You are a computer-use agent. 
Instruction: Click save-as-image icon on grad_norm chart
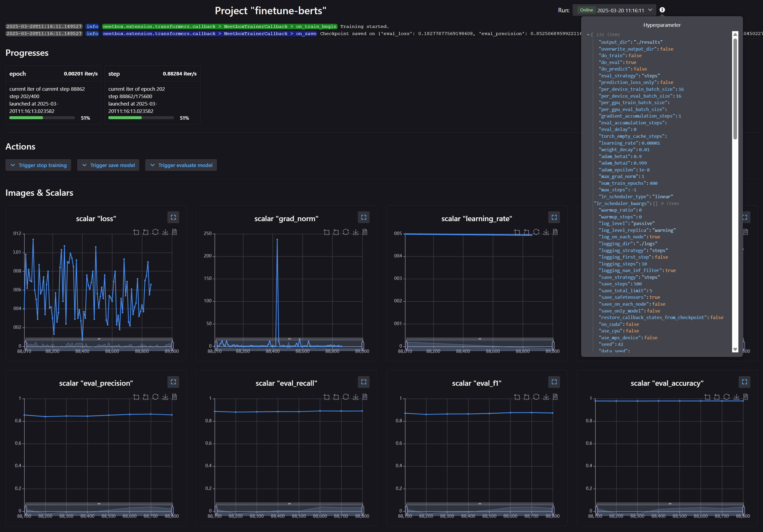pyautogui.click(x=355, y=232)
